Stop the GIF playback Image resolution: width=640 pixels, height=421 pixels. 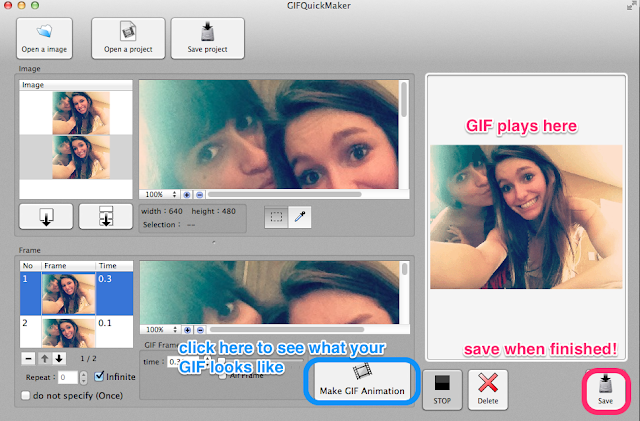point(442,390)
